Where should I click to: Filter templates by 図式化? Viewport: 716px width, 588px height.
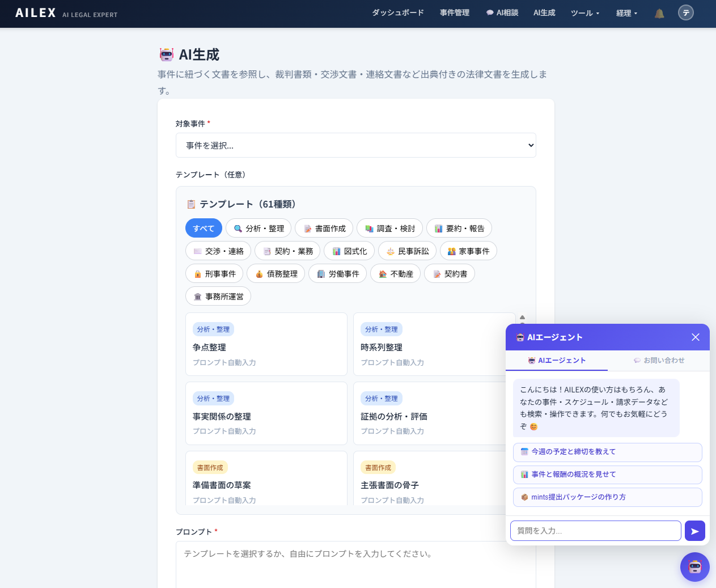coord(349,251)
